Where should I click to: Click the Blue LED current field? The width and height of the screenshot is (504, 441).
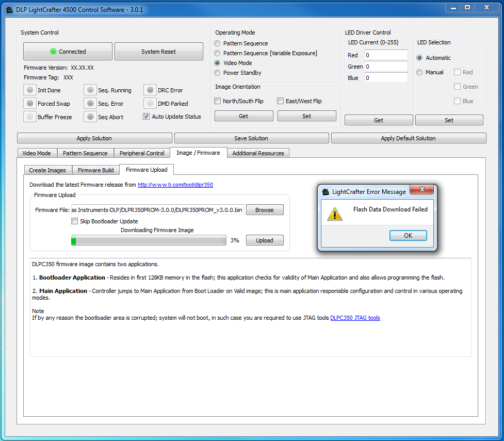tap(386, 77)
